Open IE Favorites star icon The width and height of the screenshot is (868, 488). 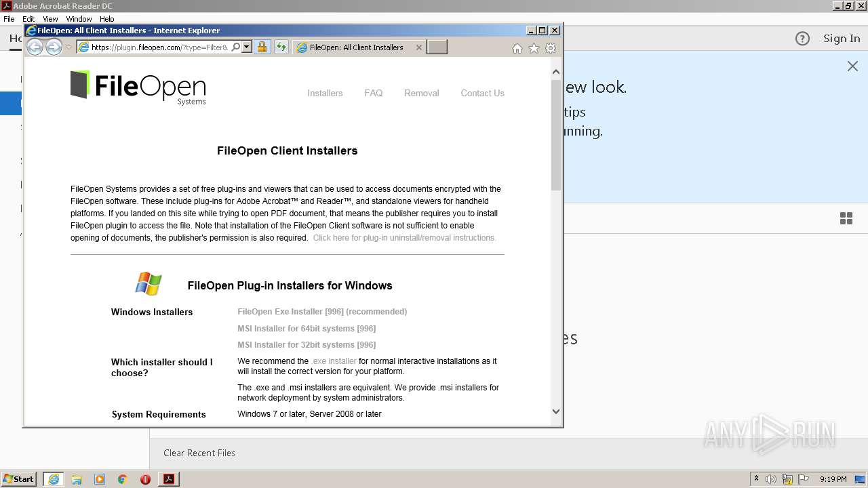tap(534, 48)
